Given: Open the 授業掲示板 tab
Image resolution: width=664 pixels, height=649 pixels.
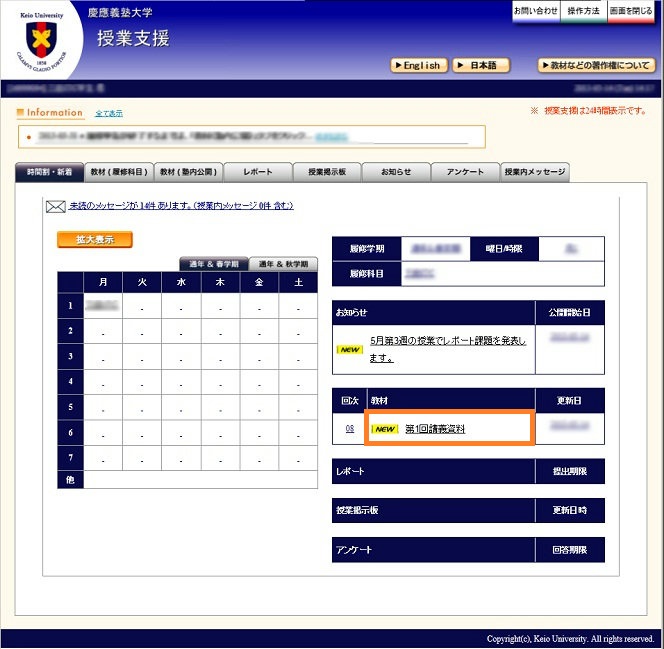Looking at the screenshot, I should [x=327, y=172].
